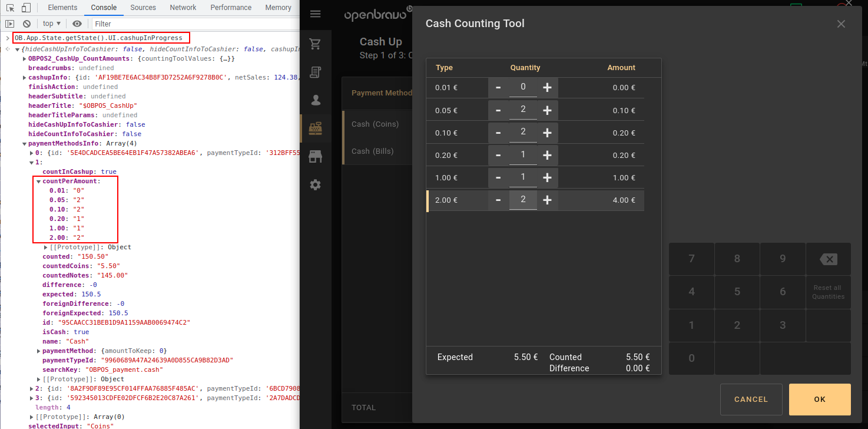Viewport: 868px width, 429px height.
Task: Collapse the paymentMethodsInfo array
Action: (x=24, y=143)
